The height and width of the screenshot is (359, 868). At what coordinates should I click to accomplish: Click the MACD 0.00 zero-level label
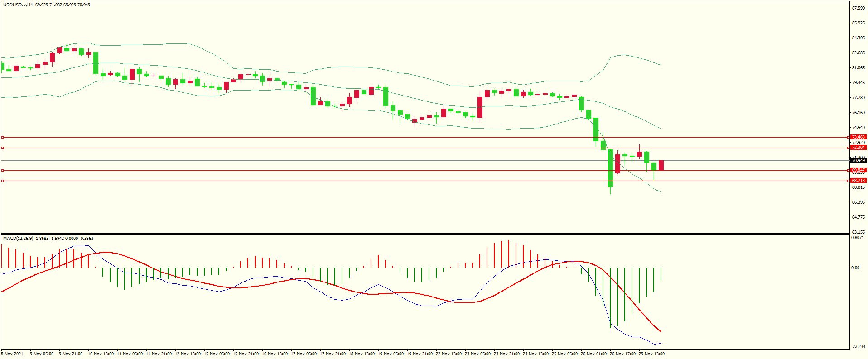855,268
